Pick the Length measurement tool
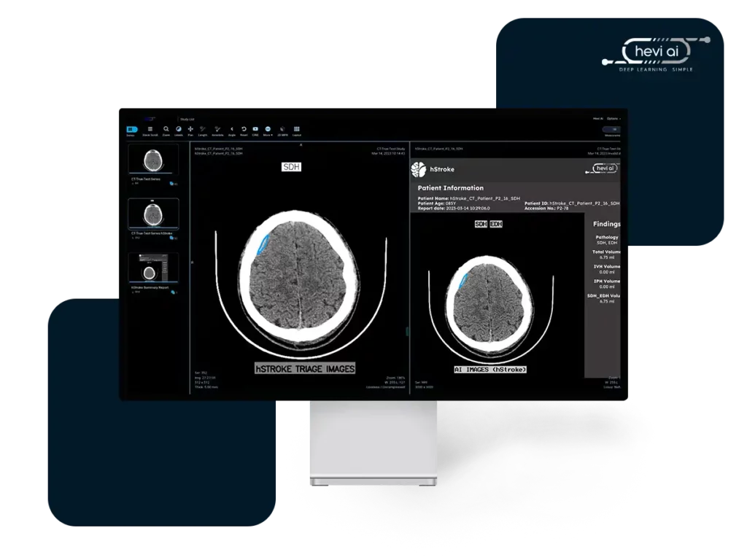Screen dimensions: 747x560 click(x=203, y=130)
